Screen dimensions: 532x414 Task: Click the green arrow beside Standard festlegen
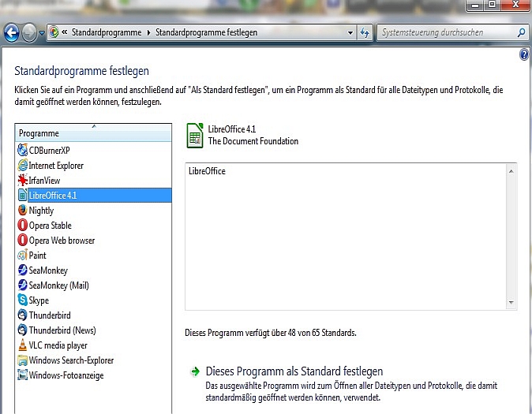[x=195, y=371]
